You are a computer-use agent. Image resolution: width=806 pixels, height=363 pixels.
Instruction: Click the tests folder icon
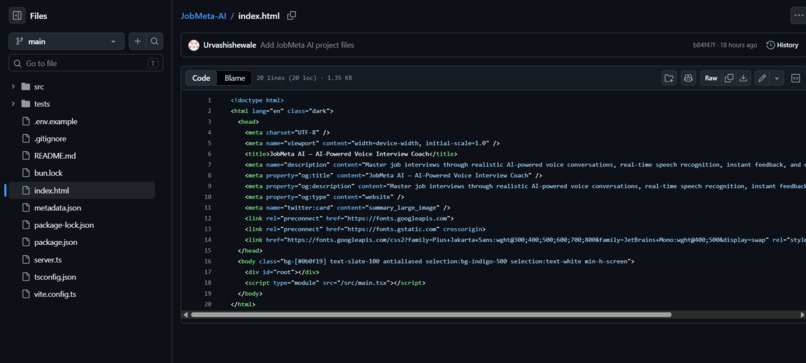(x=26, y=104)
